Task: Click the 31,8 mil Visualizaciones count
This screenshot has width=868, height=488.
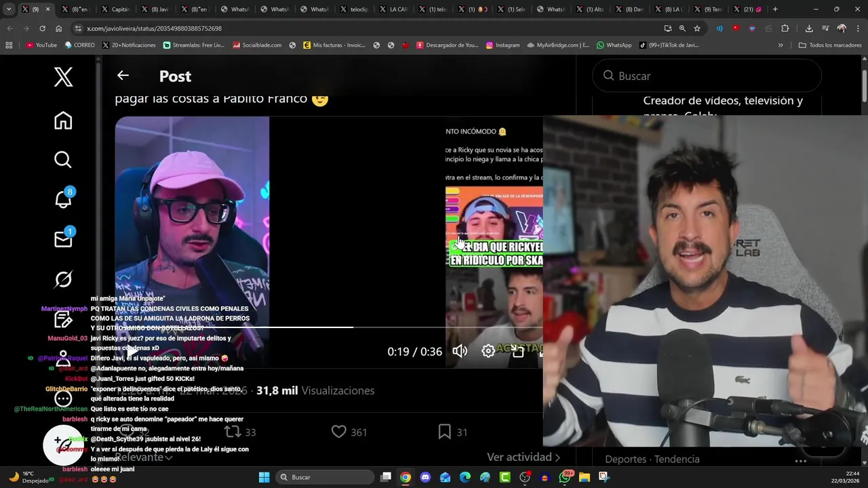Action: point(315,390)
